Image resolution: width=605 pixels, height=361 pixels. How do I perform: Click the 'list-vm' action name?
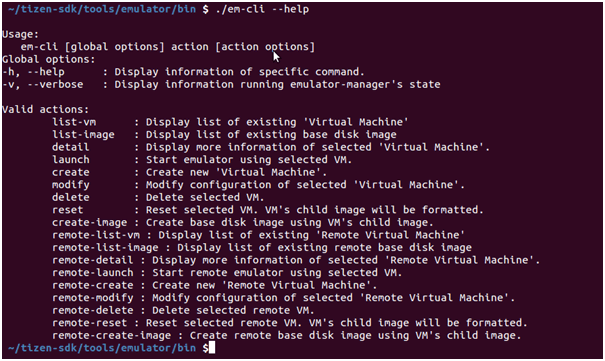[x=74, y=122]
